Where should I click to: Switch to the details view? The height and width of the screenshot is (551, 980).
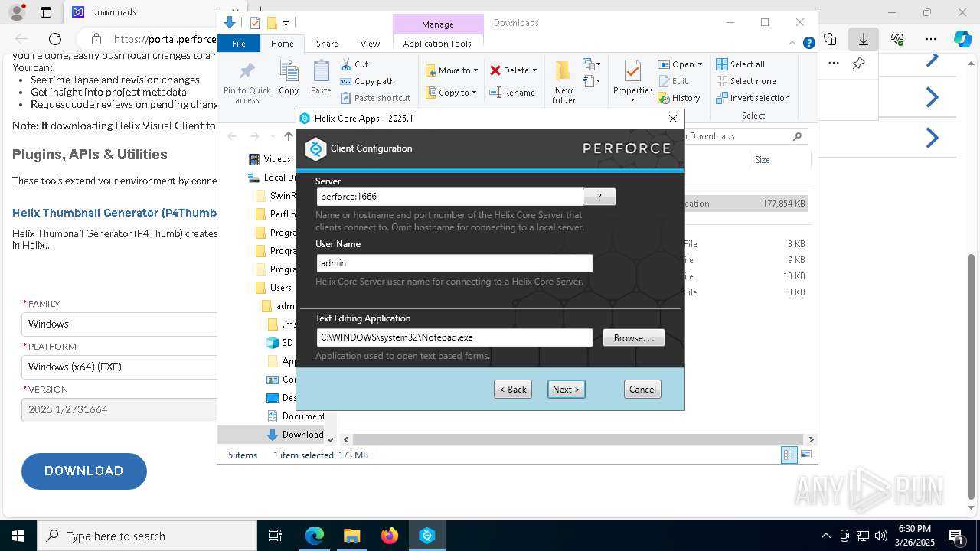tap(789, 455)
